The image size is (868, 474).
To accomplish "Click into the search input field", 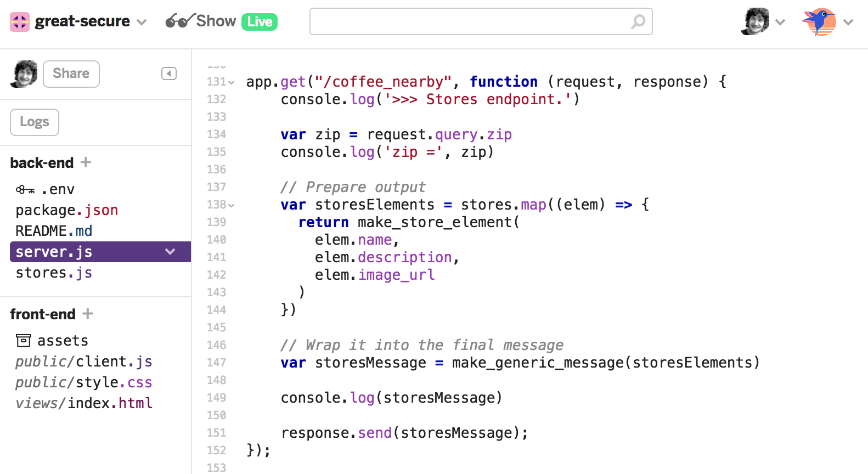I will click(x=481, y=21).
